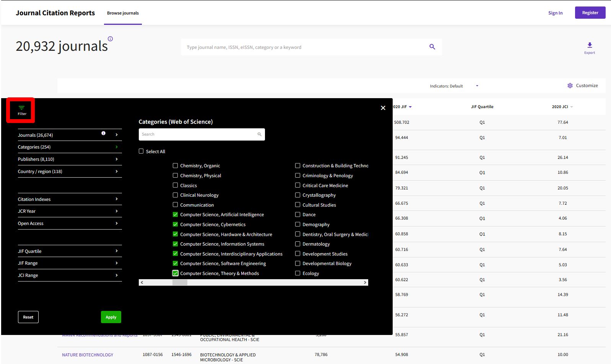Click JIF value 508.702

(x=402, y=123)
